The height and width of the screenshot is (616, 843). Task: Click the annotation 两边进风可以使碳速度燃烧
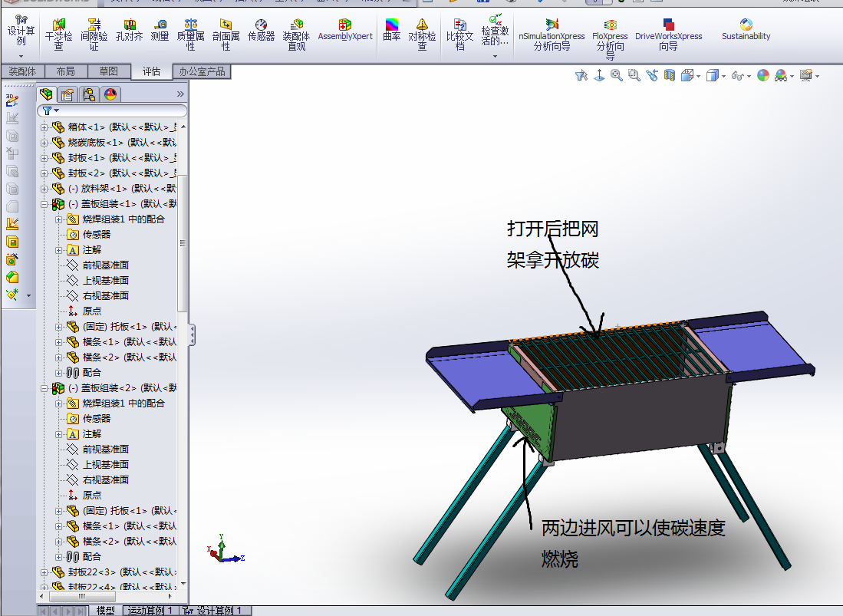(633, 543)
